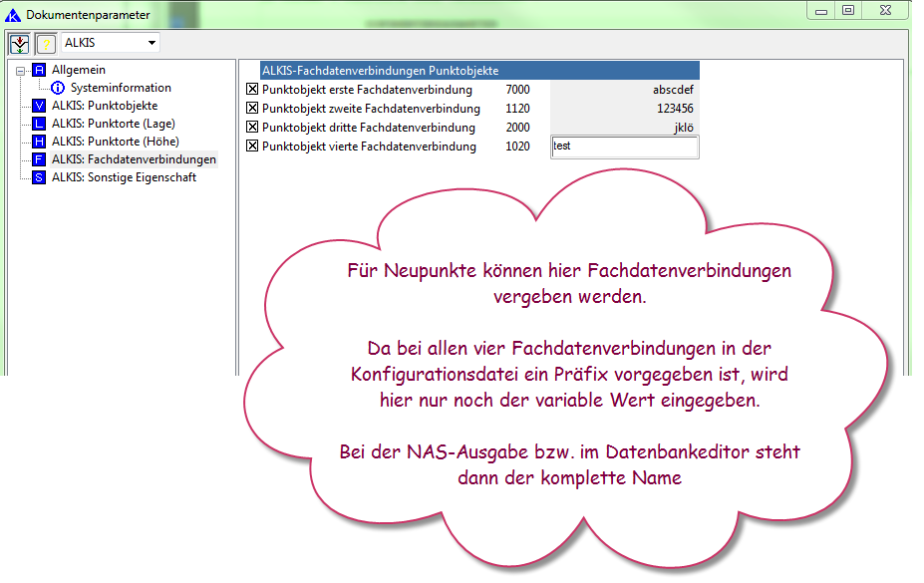Image resolution: width=924 pixels, height=583 pixels.
Task: Click the blue 'V' Punktobjekte icon
Action: point(39,106)
